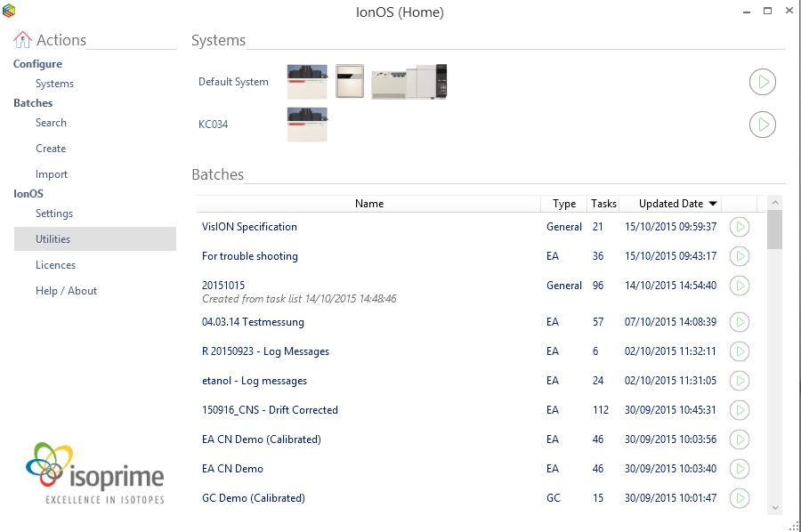
Task: Open Utilities in the IonOS menu
Action: 53,239
